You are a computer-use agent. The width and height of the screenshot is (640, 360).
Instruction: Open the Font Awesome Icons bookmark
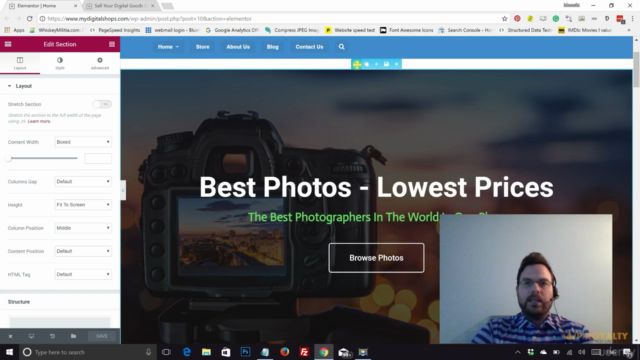point(407,30)
